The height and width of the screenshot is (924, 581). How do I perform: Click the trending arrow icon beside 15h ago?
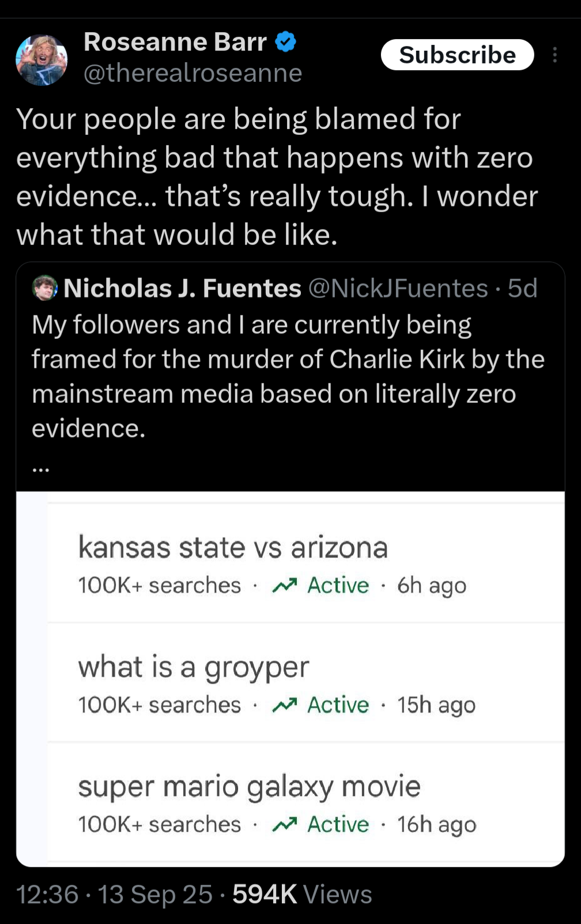point(284,706)
